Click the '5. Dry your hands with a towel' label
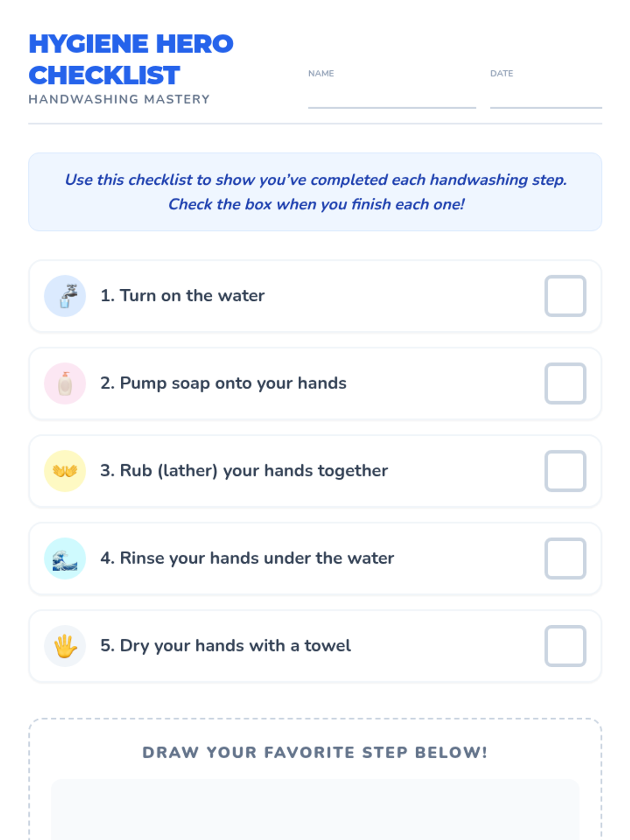This screenshot has width=630, height=840. tap(225, 646)
